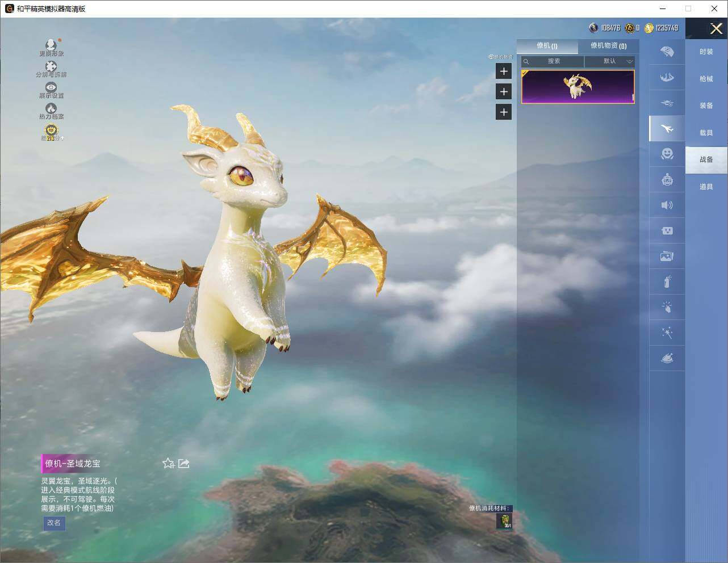The height and width of the screenshot is (563, 728).
Task: Open the 更换形象 change-appearance icon
Action: pyautogui.click(x=51, y=44)
